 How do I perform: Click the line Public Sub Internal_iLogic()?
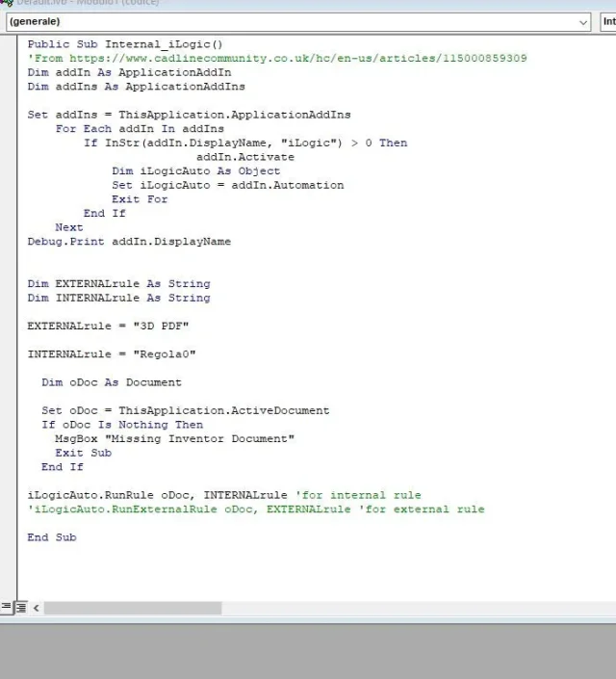point(125,44)
